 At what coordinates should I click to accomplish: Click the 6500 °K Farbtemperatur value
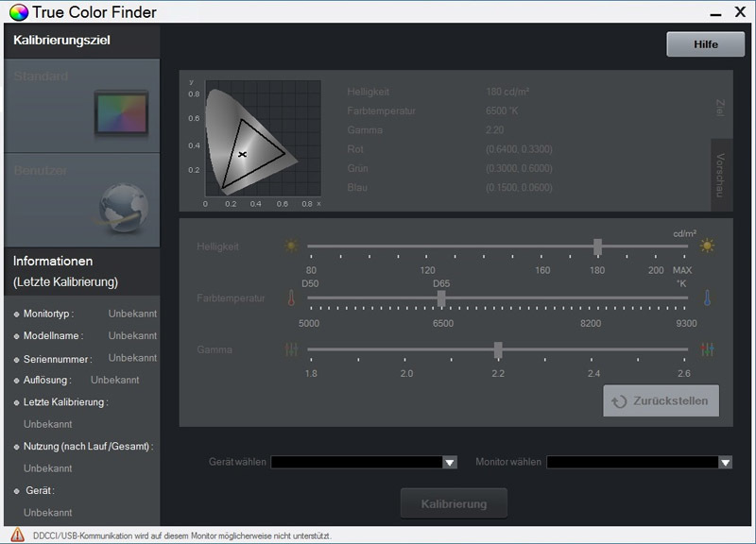[502, 110]
